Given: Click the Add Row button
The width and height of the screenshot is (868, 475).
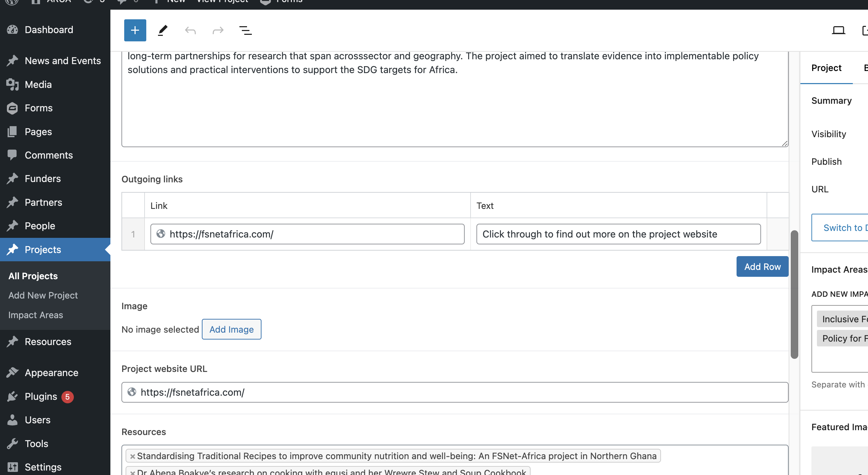Looking at the screenshot, I should pos(762,266).
